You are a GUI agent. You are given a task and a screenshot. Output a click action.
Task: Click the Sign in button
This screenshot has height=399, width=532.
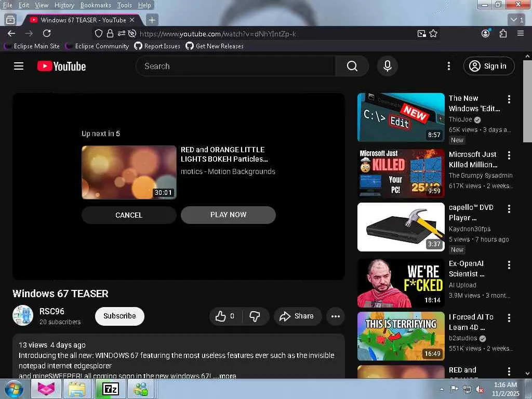(489, 66)
